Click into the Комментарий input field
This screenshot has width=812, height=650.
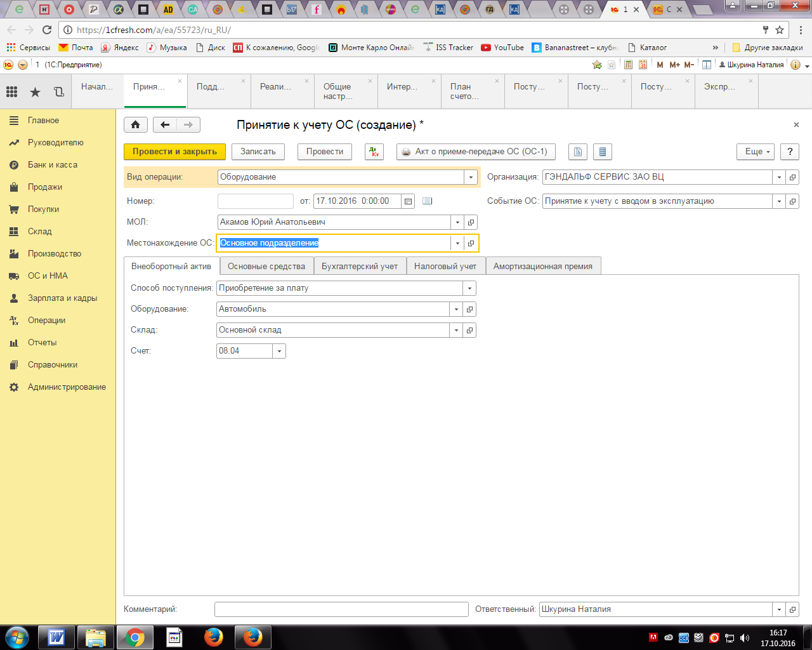tap(341, 609)
